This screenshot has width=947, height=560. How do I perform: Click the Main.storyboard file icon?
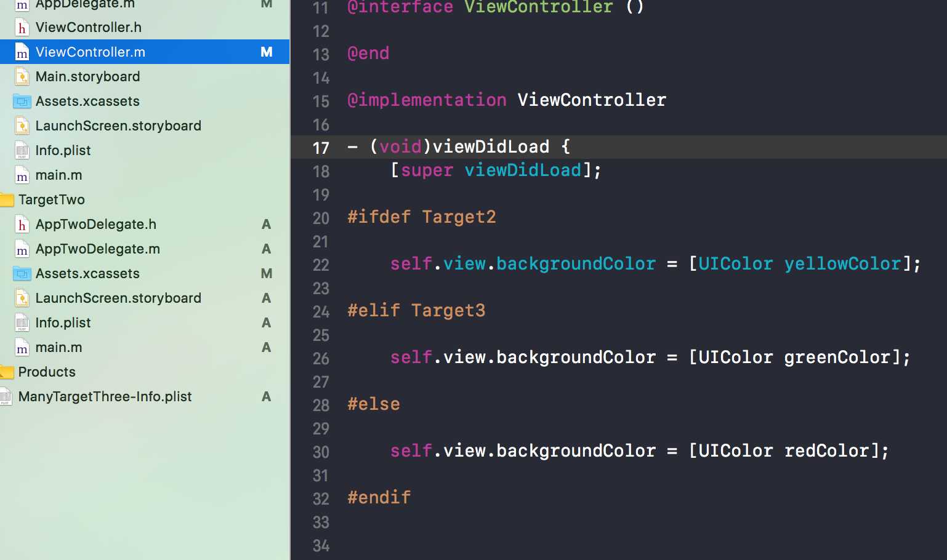[22, 77]
